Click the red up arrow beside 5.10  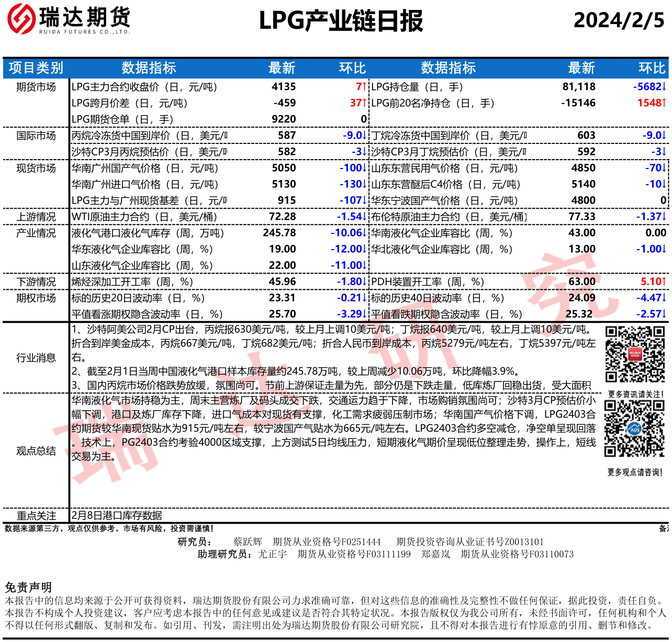point(664,281)
